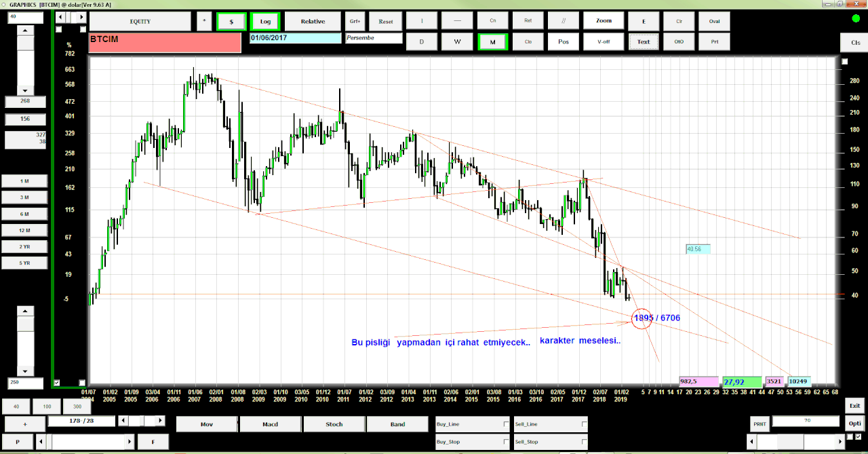The image size is (868, 454).
Task: Click the Prt print button in toolbar
Action: pyautogui.click(x=715, y=41)
